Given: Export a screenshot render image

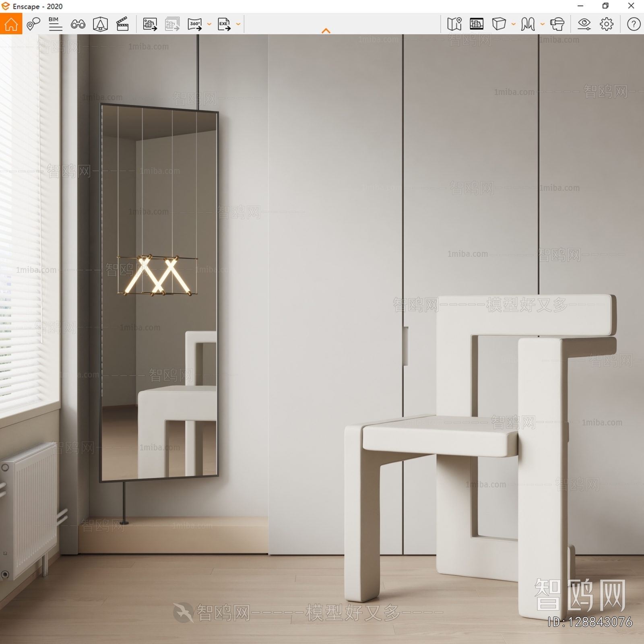Looking at the screenshot, I should coord(150,24).
